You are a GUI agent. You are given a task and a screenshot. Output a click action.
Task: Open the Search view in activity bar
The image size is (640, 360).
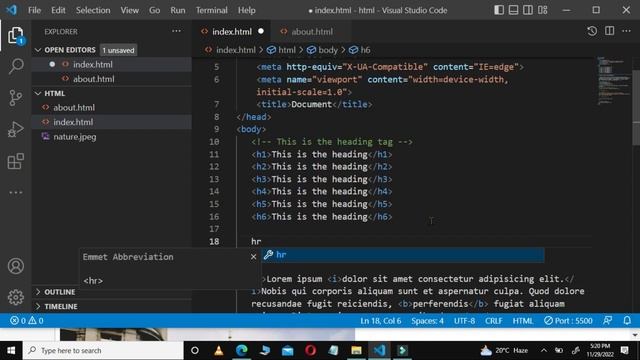[x=16, y=66]
